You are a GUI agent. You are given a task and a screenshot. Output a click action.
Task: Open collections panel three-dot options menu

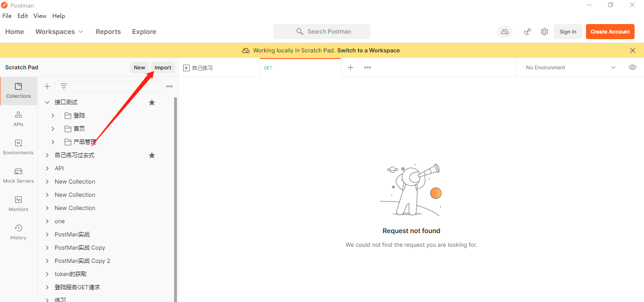coord(169,86)
